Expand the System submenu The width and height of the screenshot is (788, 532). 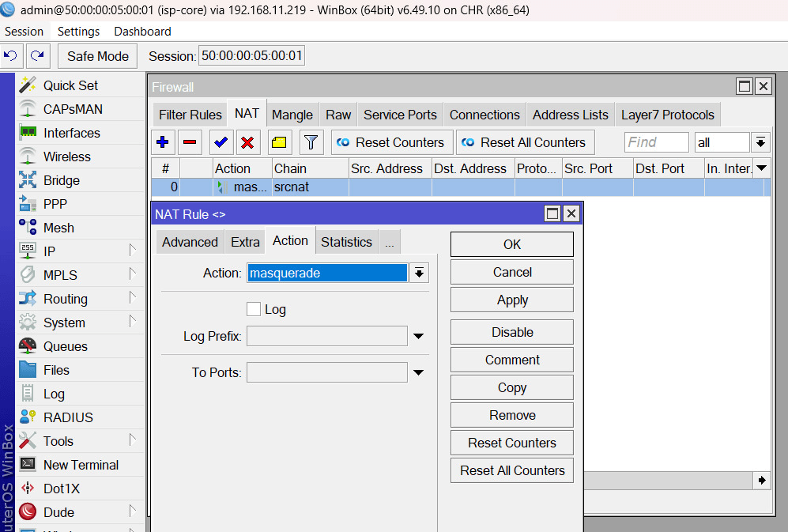pyautogui.click(x=132, y=321)
